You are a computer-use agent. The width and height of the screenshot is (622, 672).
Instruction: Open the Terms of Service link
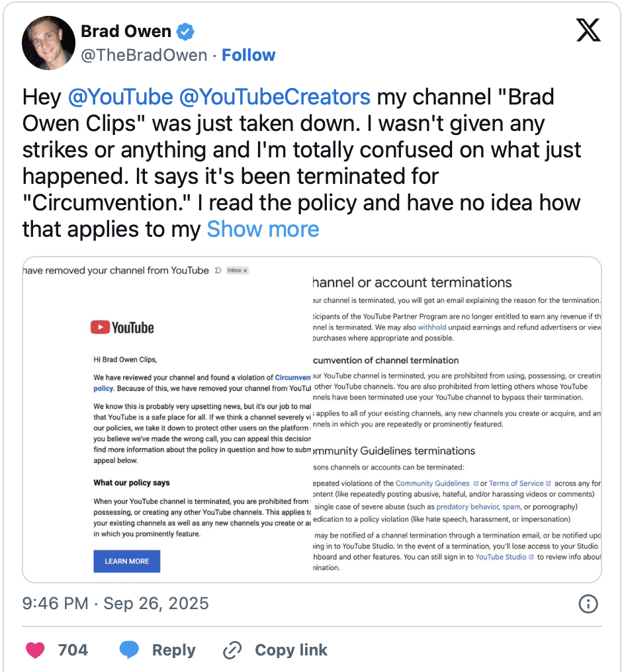516,483
